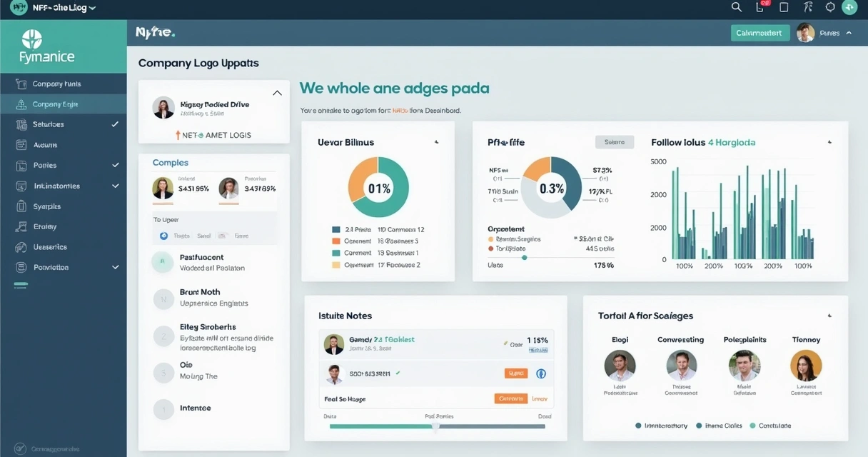Toggle the checkmark next to Setarices
Viewport: 868px width, 457px height.
(115, 124)
